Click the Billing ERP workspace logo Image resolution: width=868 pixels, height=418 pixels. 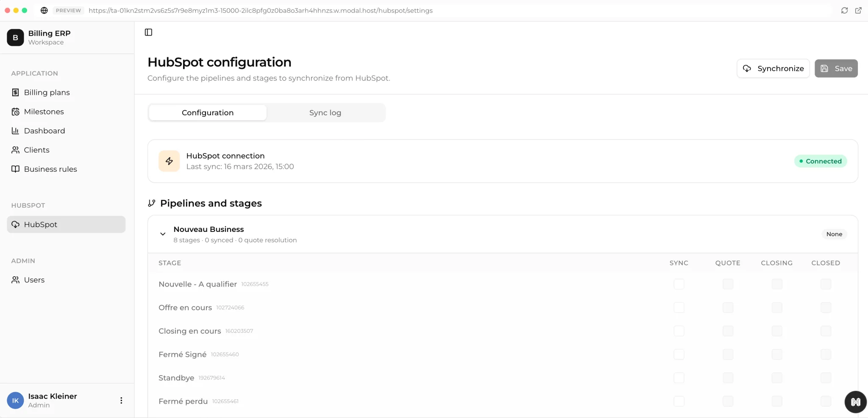coord(15,37)
